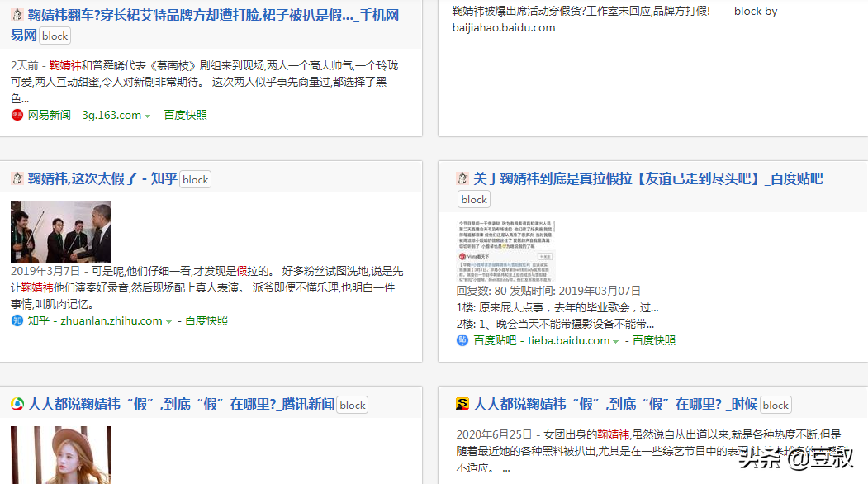The image size is (868, 484).
Task: Open the violin handshake thumbnail image
Action: [x=60, y=231]
